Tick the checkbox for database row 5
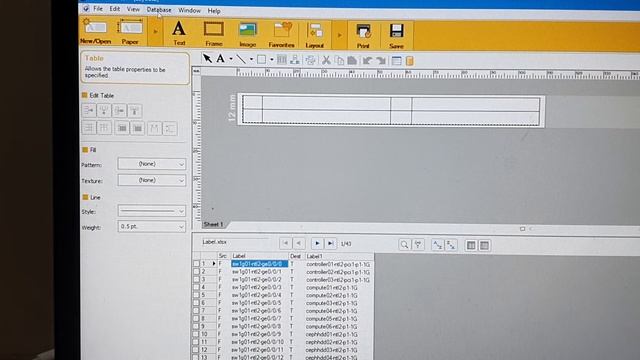Screen dimensions: 640x360 coord(196,295)
